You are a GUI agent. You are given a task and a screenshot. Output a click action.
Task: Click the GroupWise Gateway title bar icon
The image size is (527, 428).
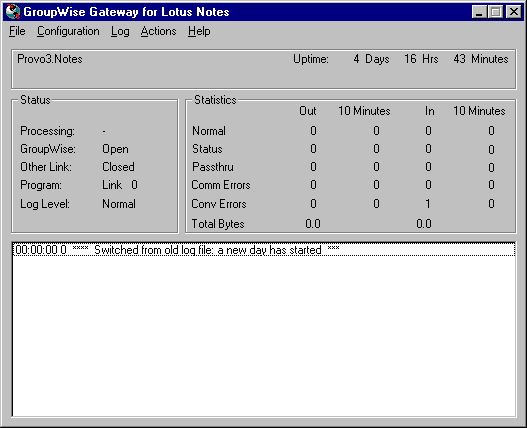[x=13, y=12]
